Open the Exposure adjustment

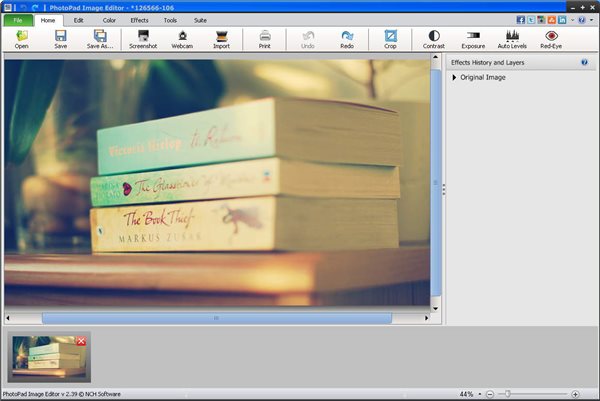473,39
